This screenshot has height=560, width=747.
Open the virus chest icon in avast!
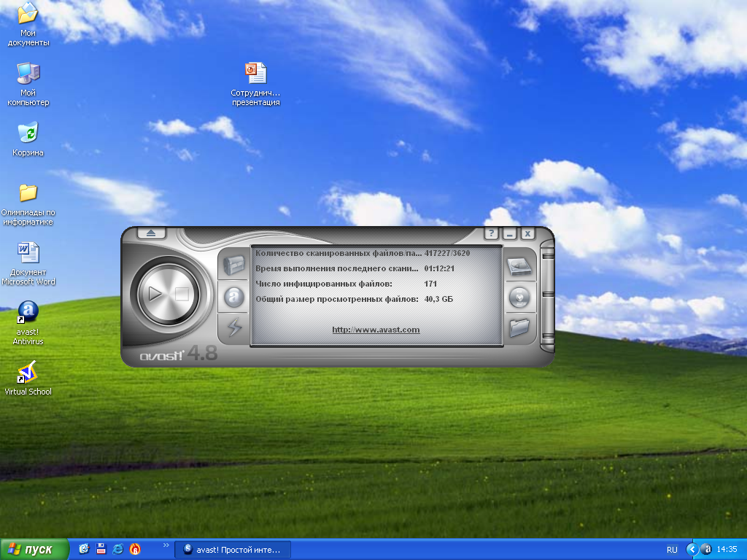coord(233,265)
